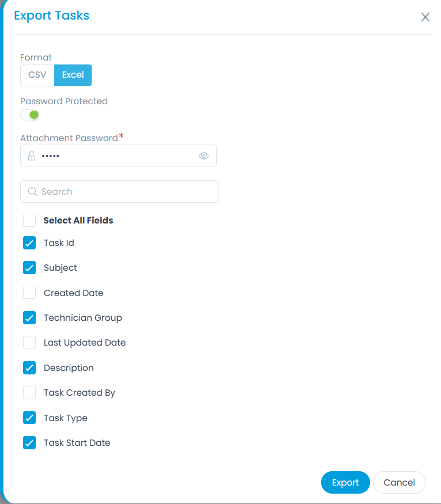Focus the Attachment Password input field

click(x=115, y=156)
